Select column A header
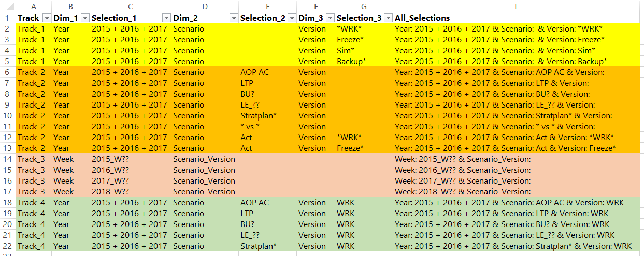644x256 pixels. point(34,6)
